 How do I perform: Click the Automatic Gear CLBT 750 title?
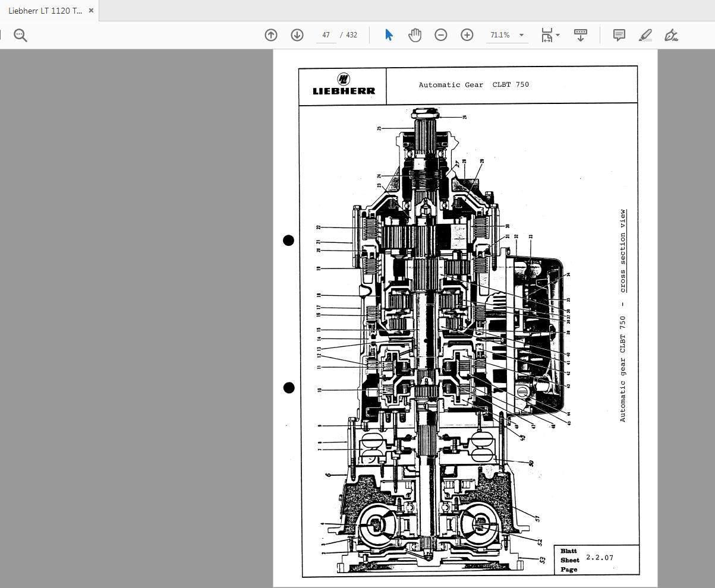coord(474,85)
